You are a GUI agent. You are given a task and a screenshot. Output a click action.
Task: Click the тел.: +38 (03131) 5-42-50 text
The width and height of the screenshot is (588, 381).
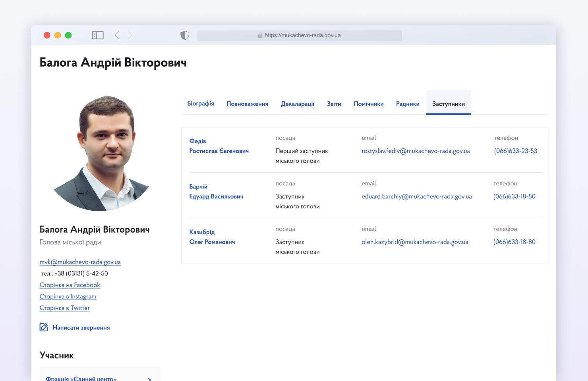(x=75, y=273)
